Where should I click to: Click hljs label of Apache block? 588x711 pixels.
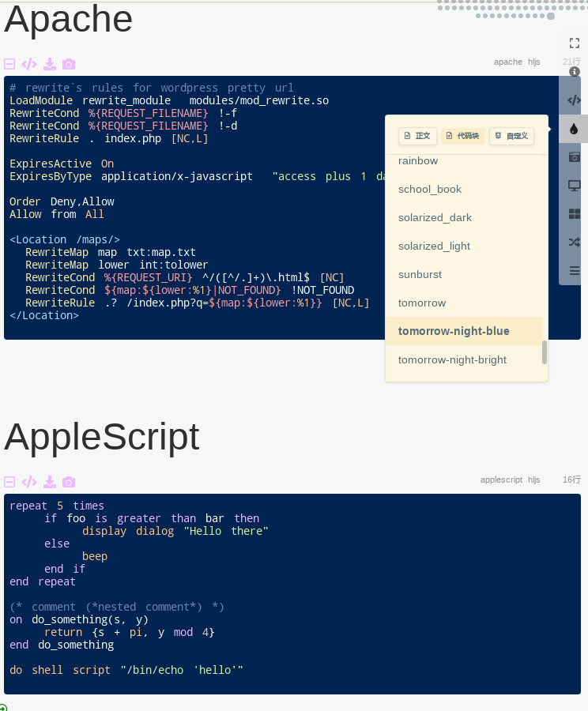pyautogui.click(x=534, y=62)
